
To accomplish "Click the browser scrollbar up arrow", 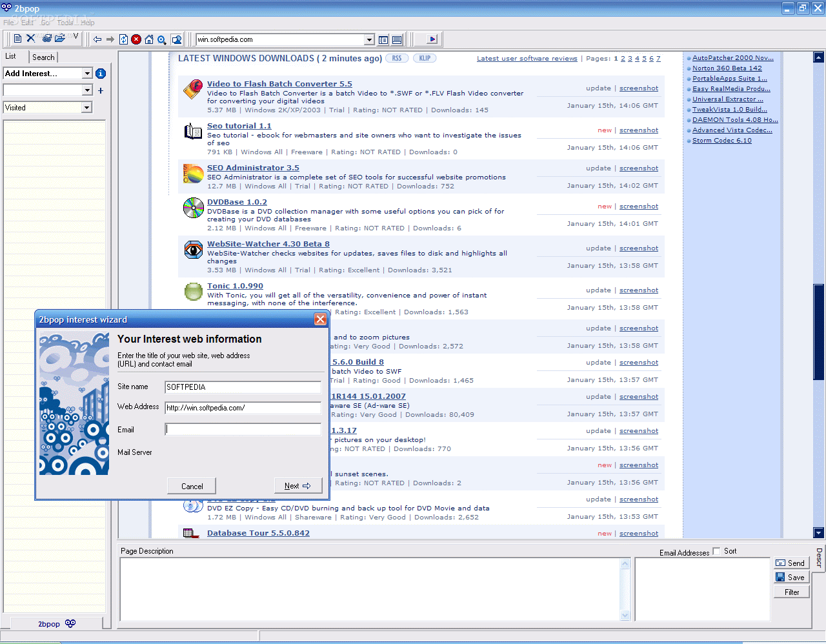I will coord(819,57).
